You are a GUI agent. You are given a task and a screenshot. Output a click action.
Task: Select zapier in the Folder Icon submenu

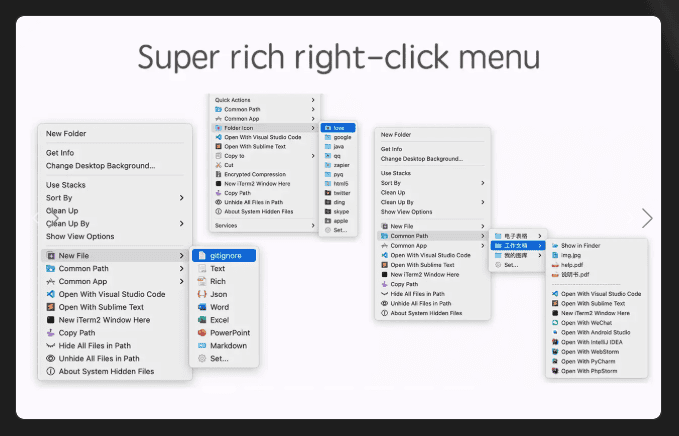[342, 165]
